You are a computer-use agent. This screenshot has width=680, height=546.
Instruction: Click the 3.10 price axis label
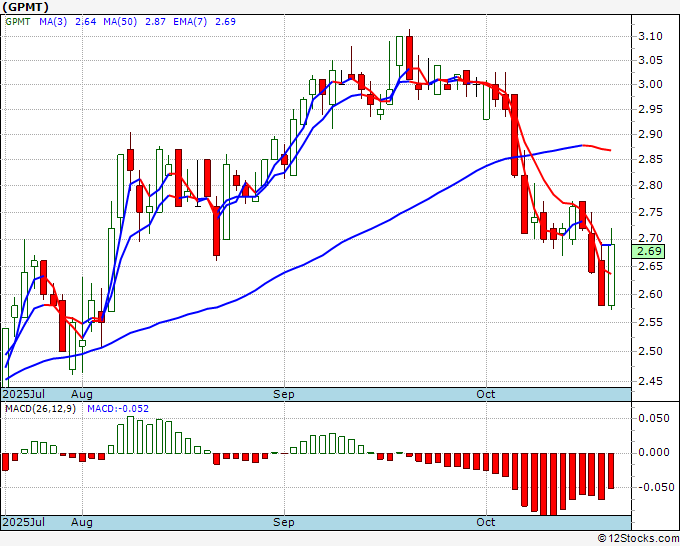(x=651, y=36)
